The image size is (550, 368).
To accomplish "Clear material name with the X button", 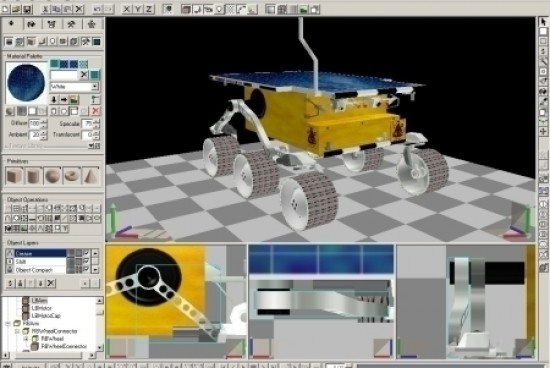I will point(83,74).
